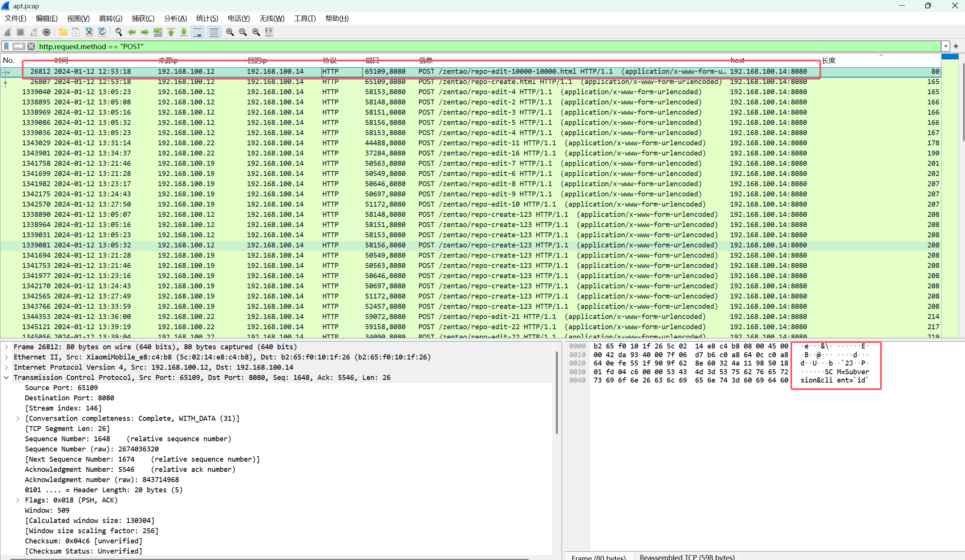Toggle auto-scroll during live capture
The height and width of the screenshot is (560, 965).
click(197, 32)
